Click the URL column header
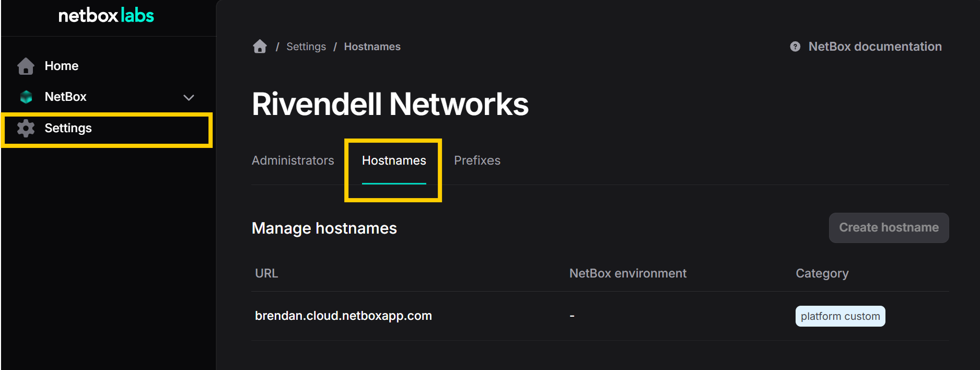This screenshot has width=980, height=370. pos(266,273)
